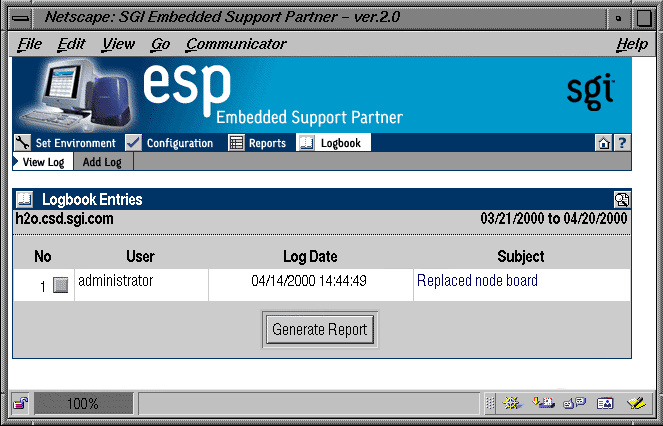Open the File menu
The image size is (663, 426).
pos(30,44)
